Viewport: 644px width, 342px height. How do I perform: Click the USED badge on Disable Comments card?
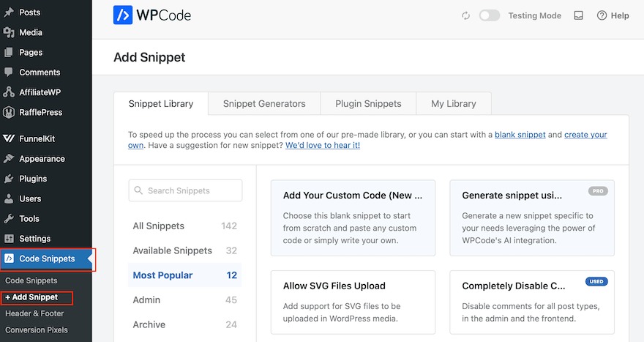[596, 281]
